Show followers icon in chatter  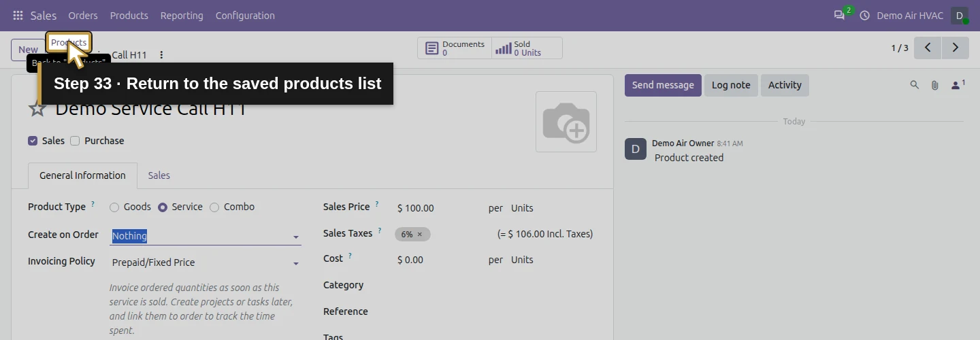(x=958, y=85)
